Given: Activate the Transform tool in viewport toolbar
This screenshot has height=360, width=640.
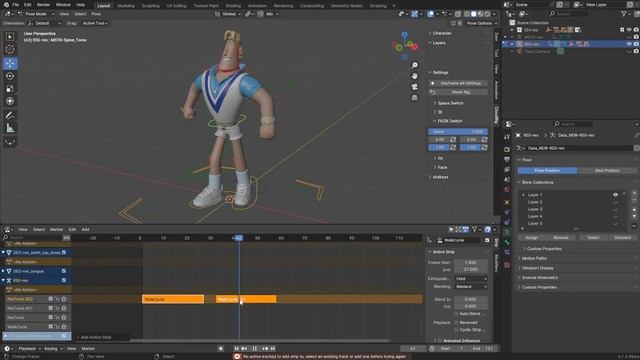Looking at the screenshot, I should (x=10, y=101).
